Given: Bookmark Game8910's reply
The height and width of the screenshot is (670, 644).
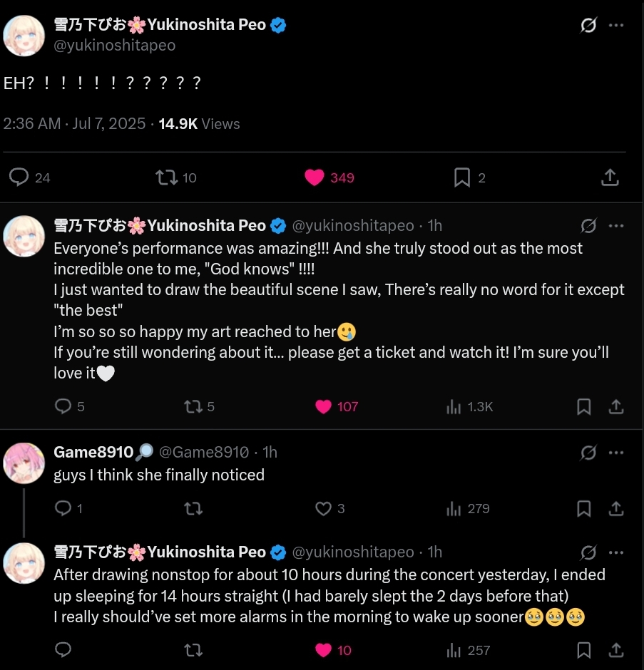Looking at the screenshot, I should 583,509.
